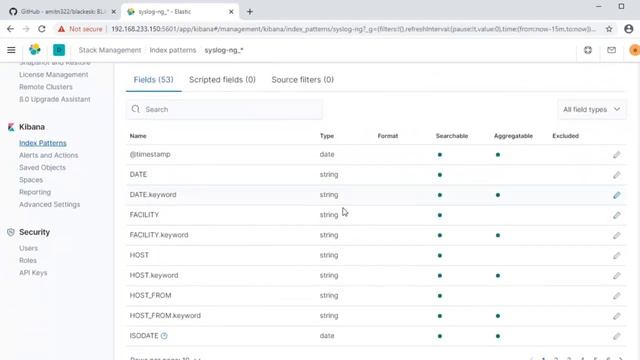Viewport: 640px width, 360px height.
Task: Click the Searchable column header
Action: tap(452, 136)
